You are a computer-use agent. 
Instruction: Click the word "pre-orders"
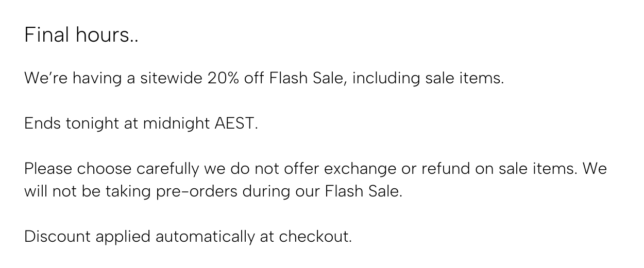click(x=197, y=192)
